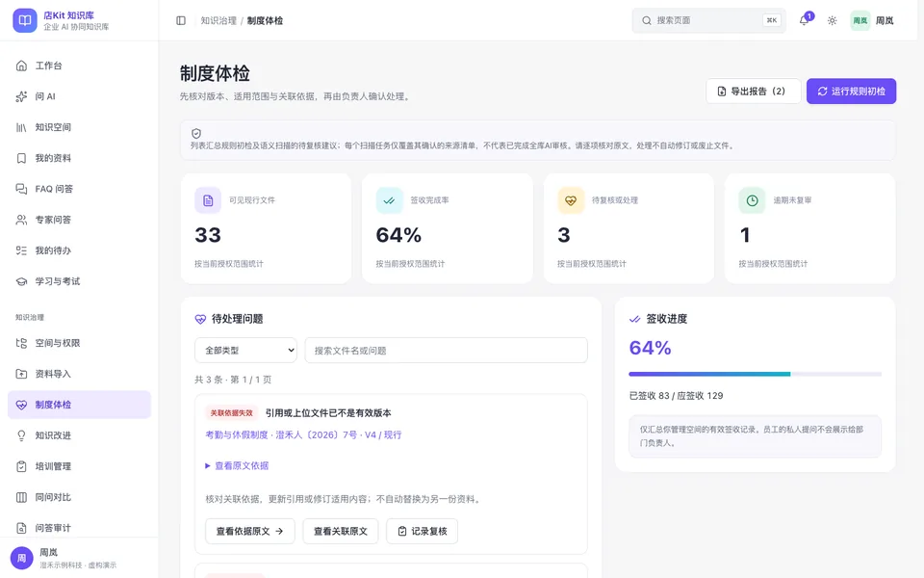The width and height of the screenshot is (924, 578).
Task: Open 问答审计 page
Action: click(79, 528)
